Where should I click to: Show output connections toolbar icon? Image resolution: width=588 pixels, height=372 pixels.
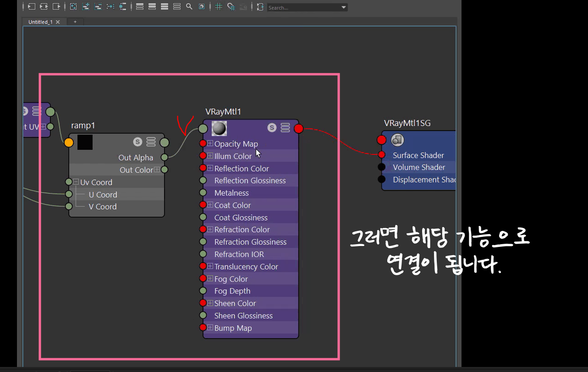pos(56,6)
